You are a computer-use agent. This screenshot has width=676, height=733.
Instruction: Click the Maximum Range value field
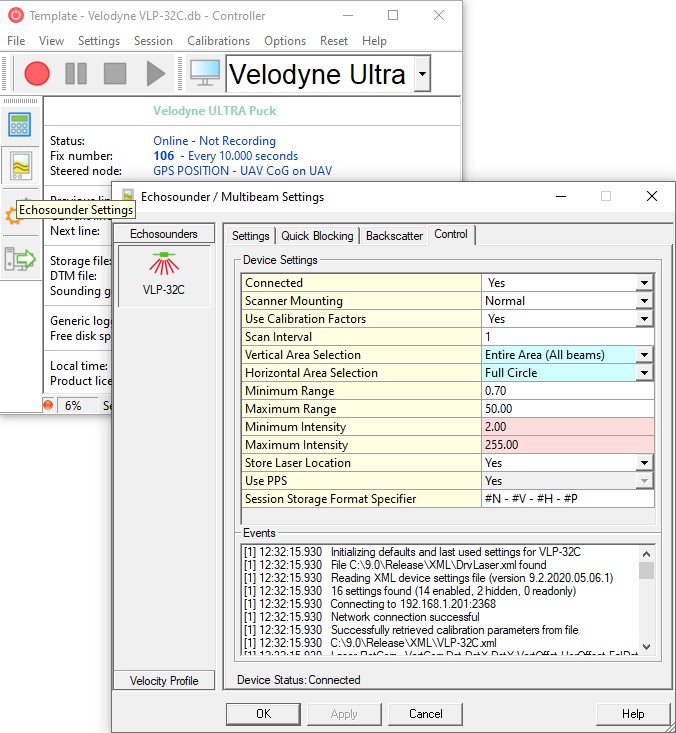[x=567, y=409]
